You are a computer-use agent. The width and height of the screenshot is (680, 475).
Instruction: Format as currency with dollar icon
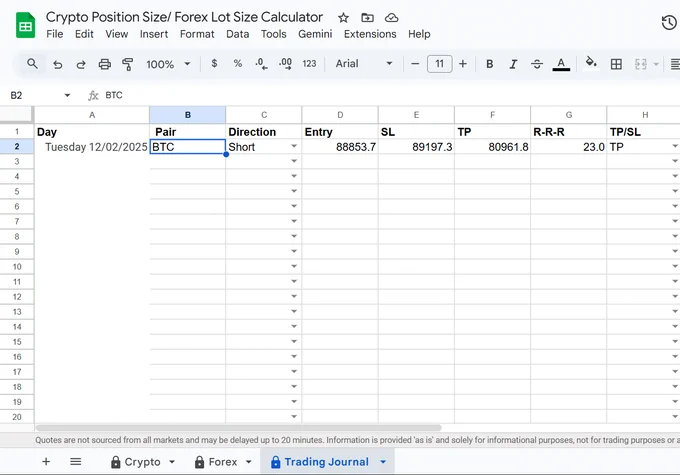[x=214, y=64]
